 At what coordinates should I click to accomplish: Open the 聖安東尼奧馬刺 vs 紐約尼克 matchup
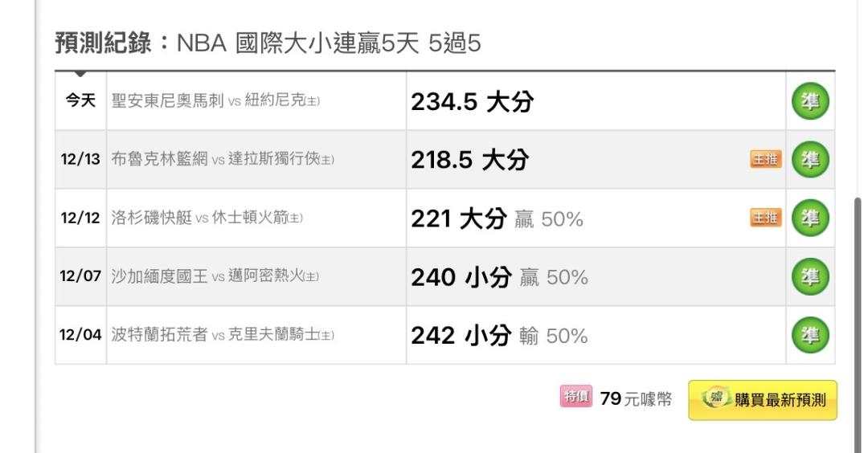[221, 102]
